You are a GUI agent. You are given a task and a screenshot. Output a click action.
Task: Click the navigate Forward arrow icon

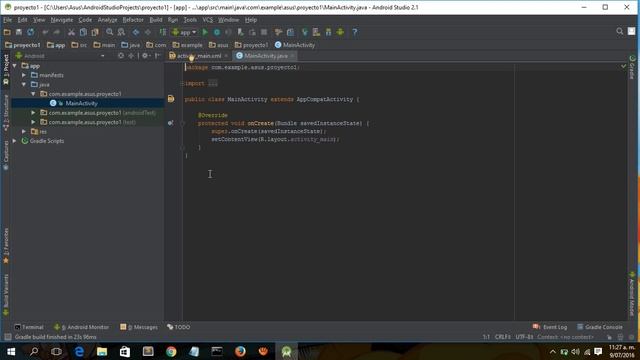(148, 32)
